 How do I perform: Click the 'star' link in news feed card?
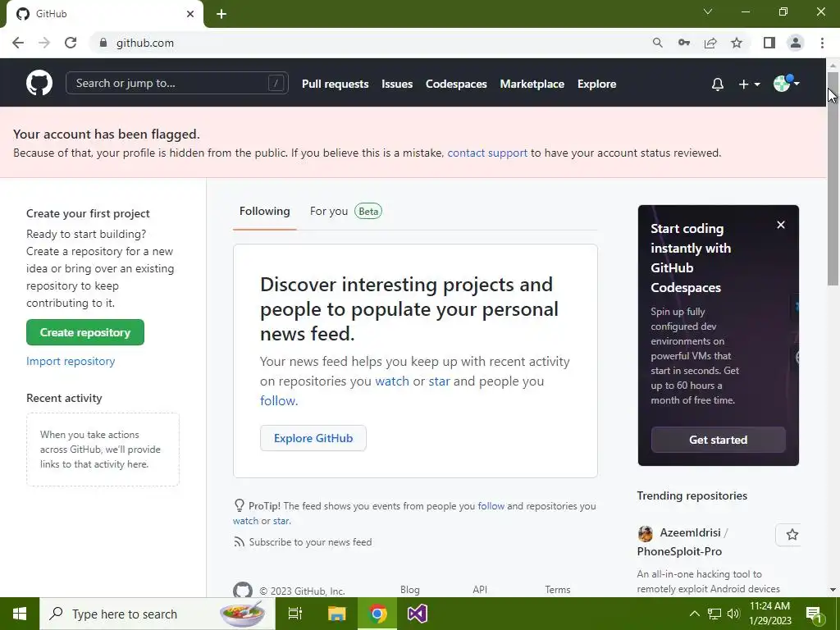[x=440, y=381]
